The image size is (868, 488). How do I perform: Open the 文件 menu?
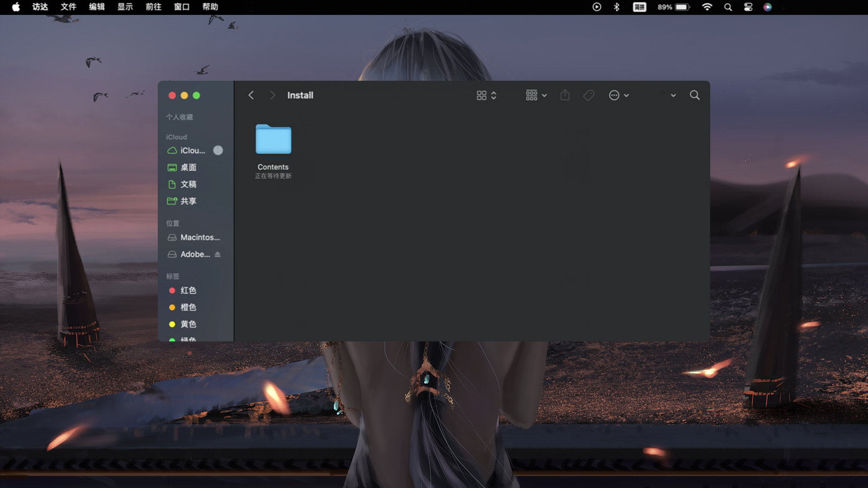point(68,7)
